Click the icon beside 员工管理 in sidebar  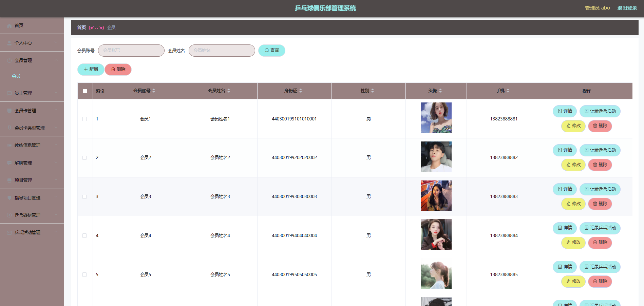click(x=10, y=93)
